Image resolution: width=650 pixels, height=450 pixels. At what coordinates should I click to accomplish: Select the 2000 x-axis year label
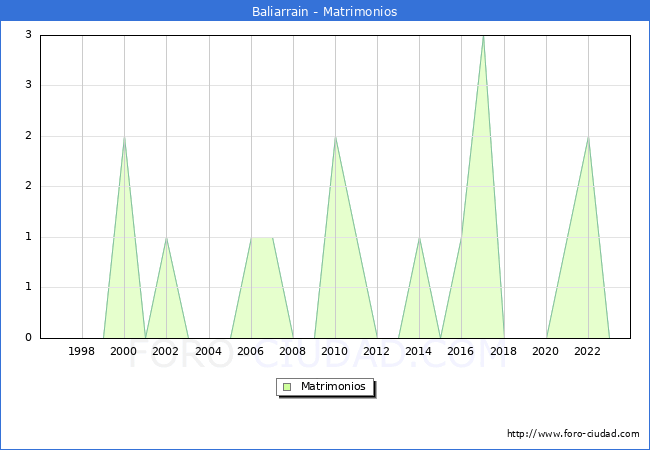124,351
